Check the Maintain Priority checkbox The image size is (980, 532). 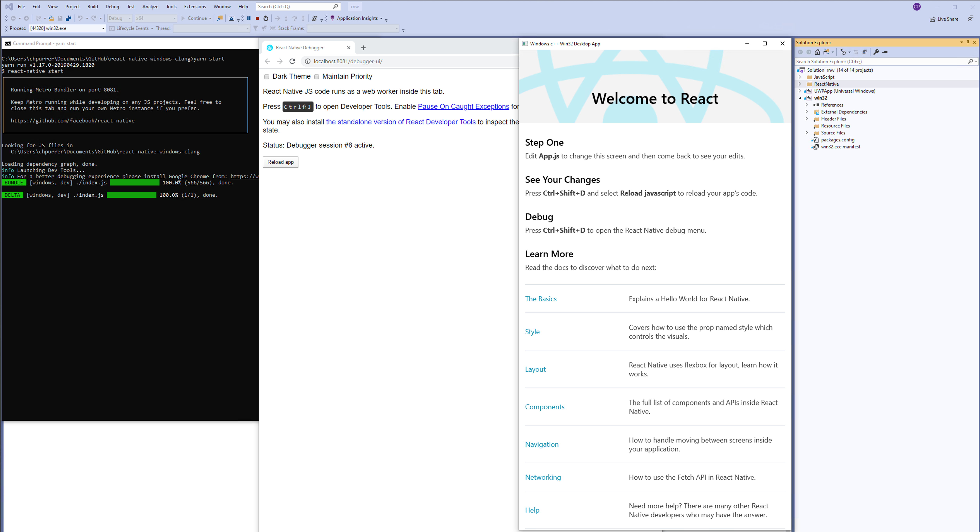317,76
